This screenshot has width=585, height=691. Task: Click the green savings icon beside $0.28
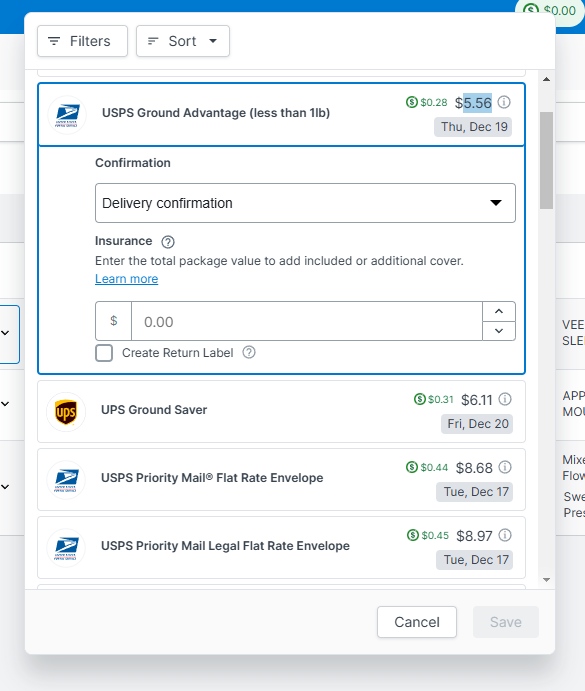coord(411,102)
